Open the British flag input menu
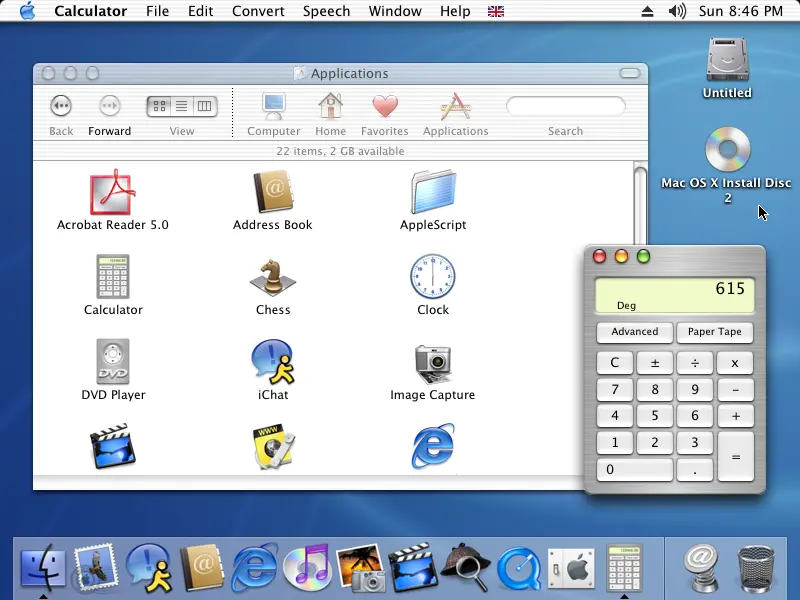Image resolution: width=800 pixels, height=600 pixels. coord(495,11)
